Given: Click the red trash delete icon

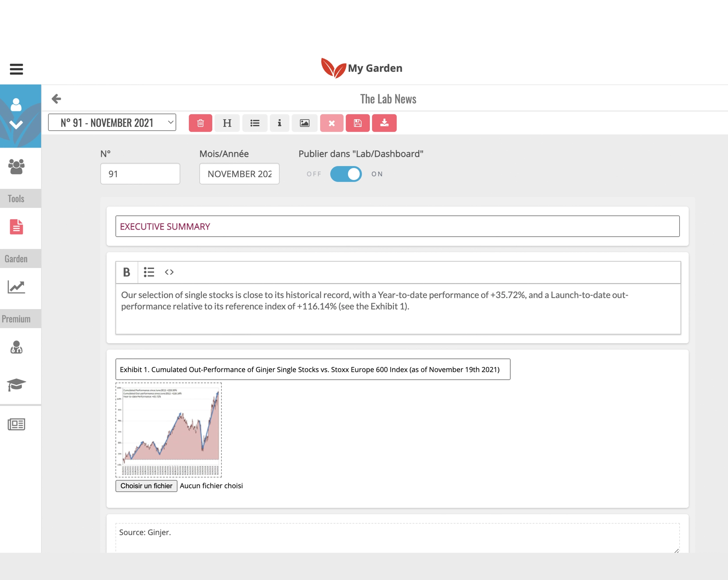Looking at the screenshot, I should tap(200, 123).
